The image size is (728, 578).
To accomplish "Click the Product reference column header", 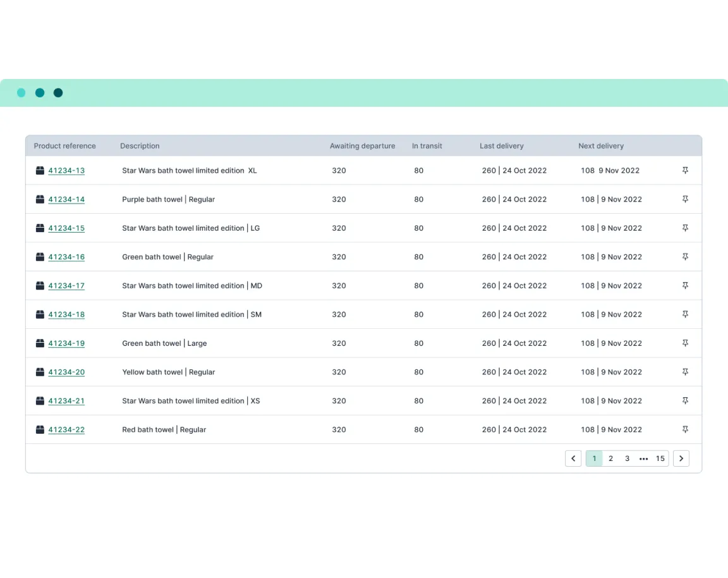I will pyautogui.click(x=64, y=146).
